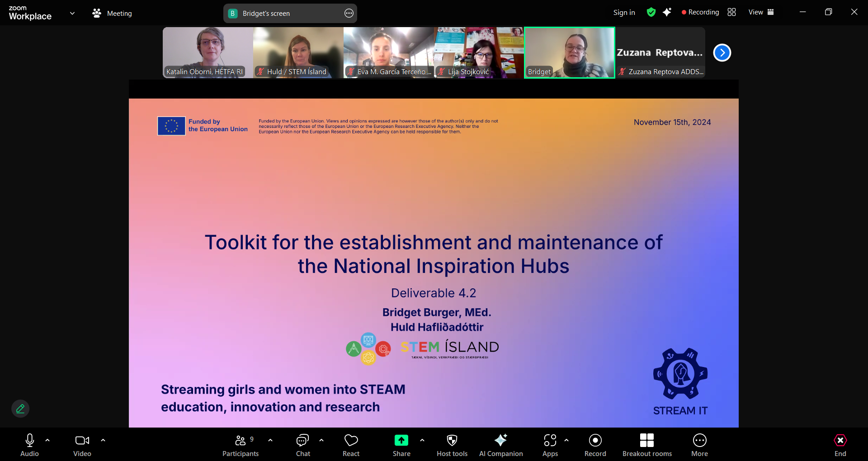Image resolution: width=868 pixels, height=461 pixels.
Task: Click the annotation pencil icon
Action: 20,409
